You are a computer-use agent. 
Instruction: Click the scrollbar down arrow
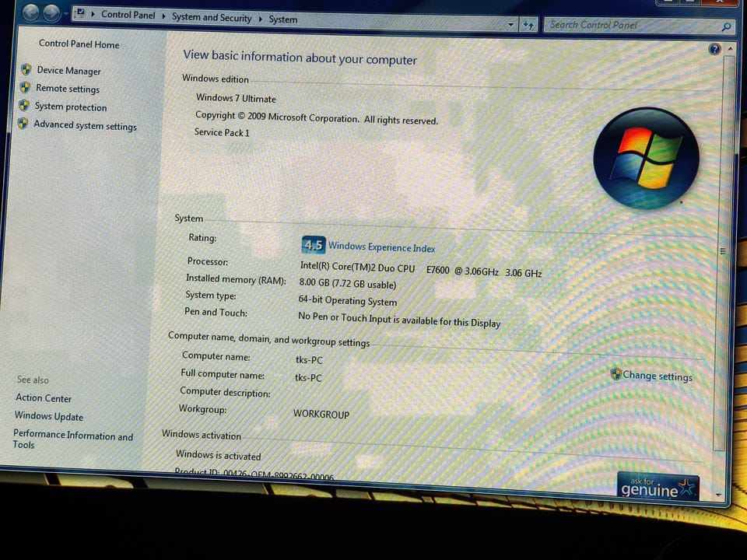[718, 495]
